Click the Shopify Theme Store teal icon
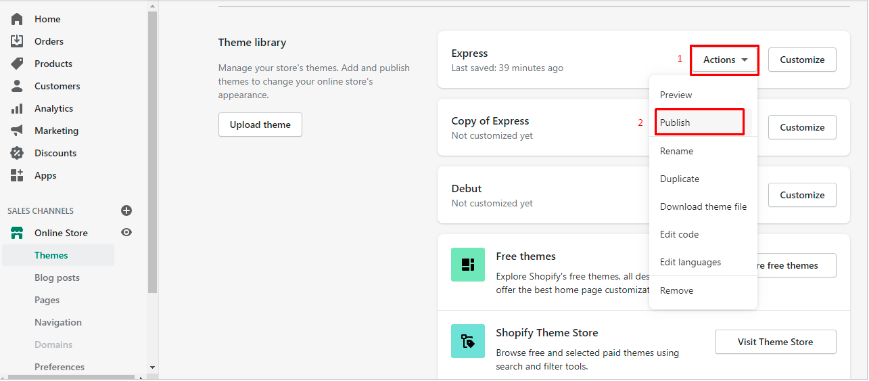 pos(468,341)
